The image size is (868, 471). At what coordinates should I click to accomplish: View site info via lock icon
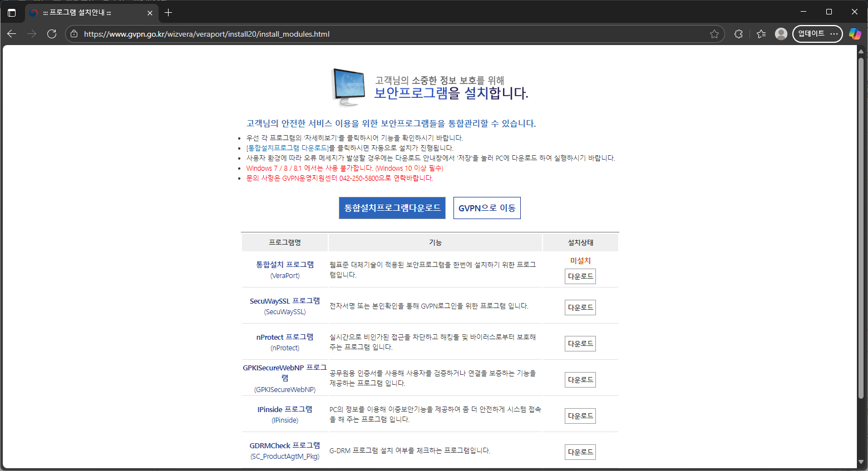[x=74, y=34]
